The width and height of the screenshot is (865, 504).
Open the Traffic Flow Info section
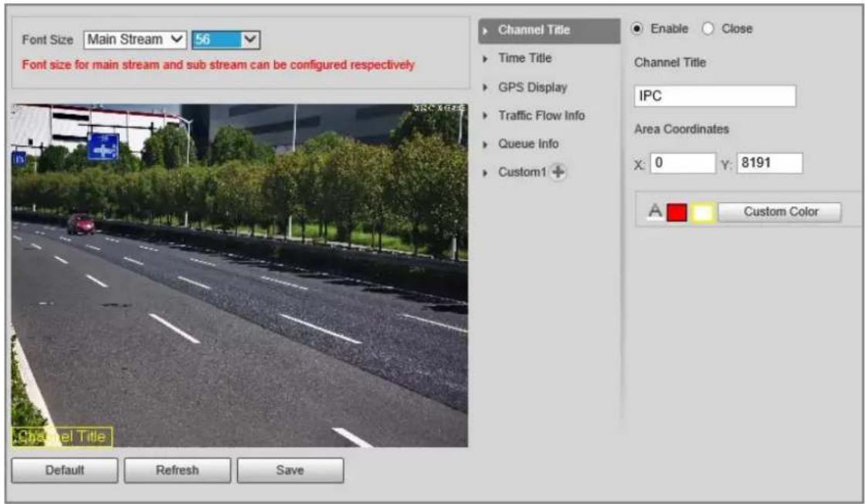(541, 115)
